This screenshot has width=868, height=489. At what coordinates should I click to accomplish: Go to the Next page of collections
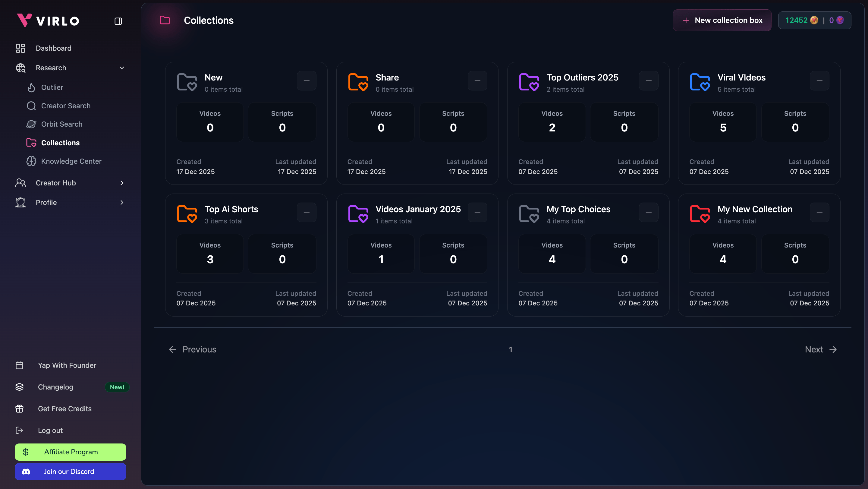(820, 349)
